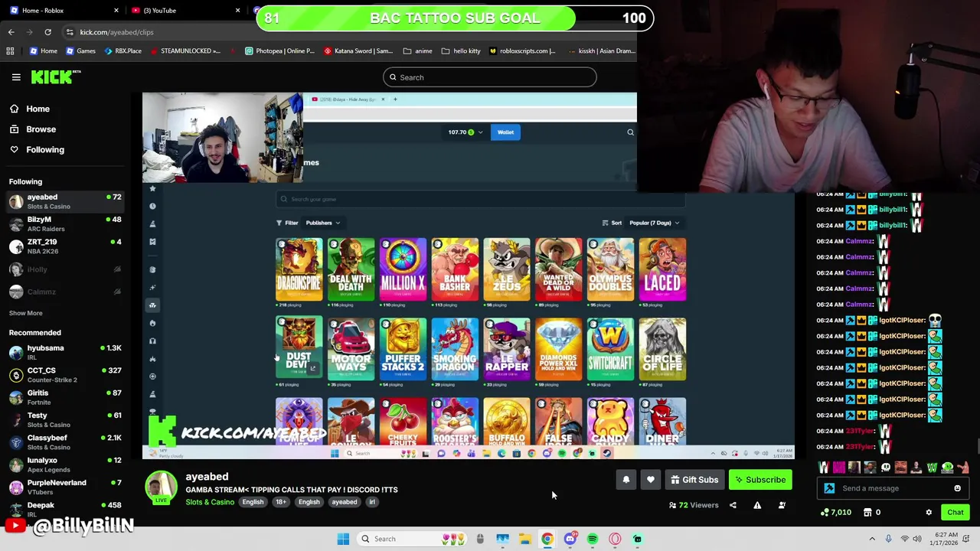
Task: Click the Windows taskbar Search box
Action: pyautogui.click(x=410, y=539)
